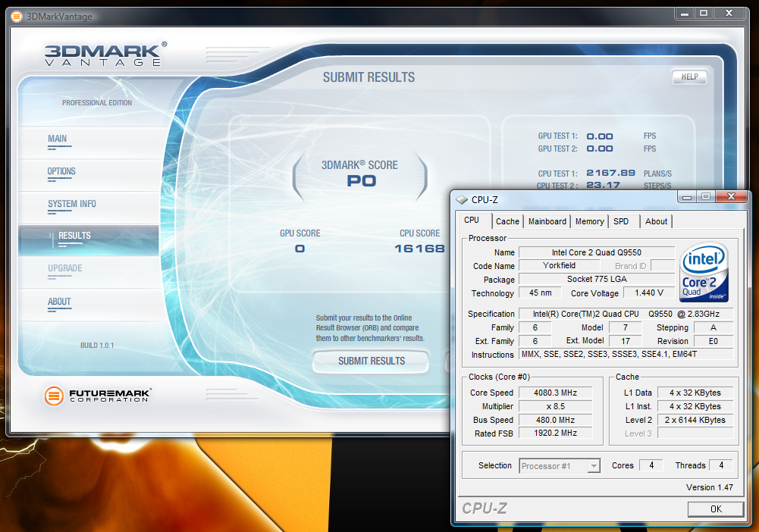Screen dimensions: 759x532
Task: Click the Threads count field
Action: pyautogui.click(x=721, y=465)
